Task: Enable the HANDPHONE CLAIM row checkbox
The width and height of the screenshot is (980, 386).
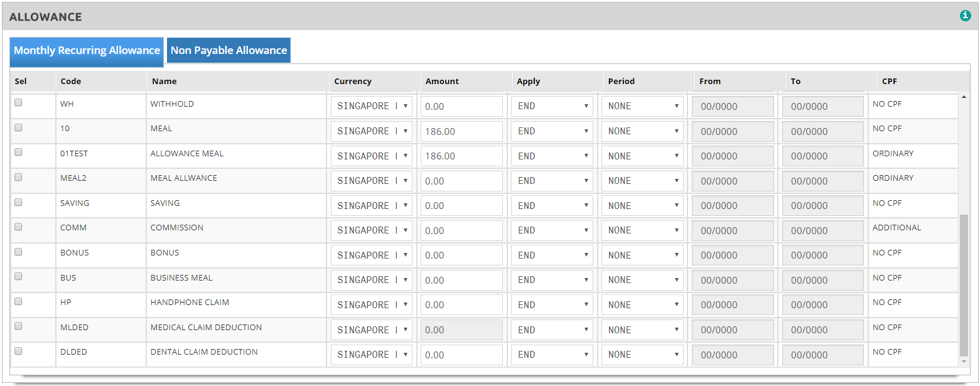Action: (18, 301)
